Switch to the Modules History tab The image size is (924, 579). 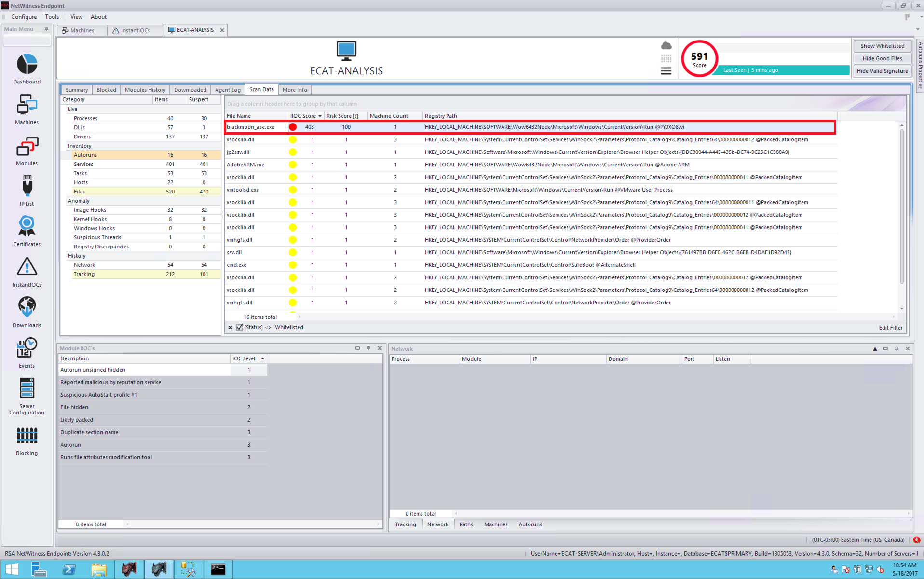pos(145,90)
